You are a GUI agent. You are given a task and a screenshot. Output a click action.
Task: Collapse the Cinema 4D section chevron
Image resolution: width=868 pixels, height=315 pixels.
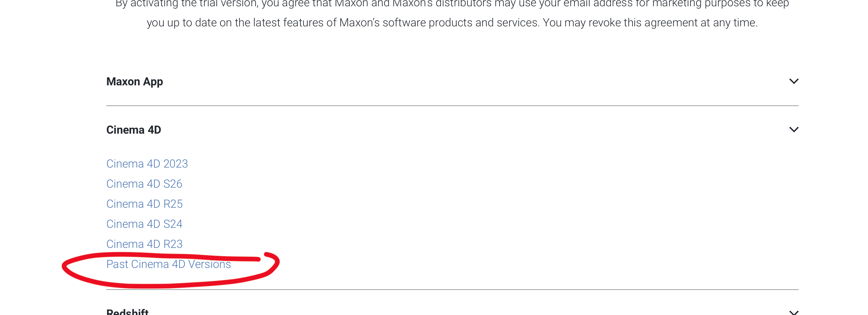(794, 130)
